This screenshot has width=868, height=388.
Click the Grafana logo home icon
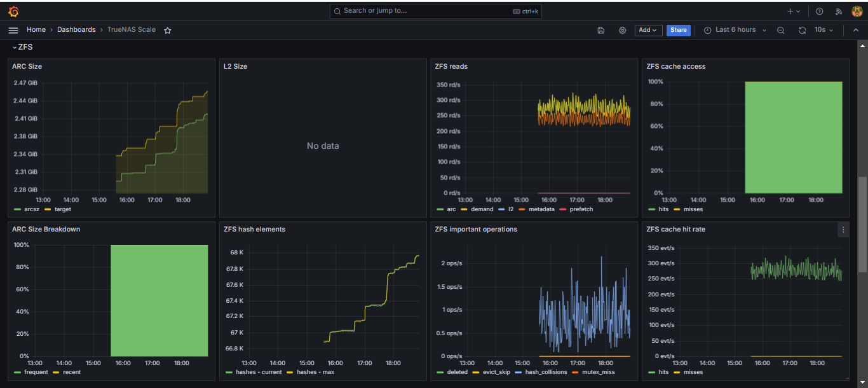[13, 11]
